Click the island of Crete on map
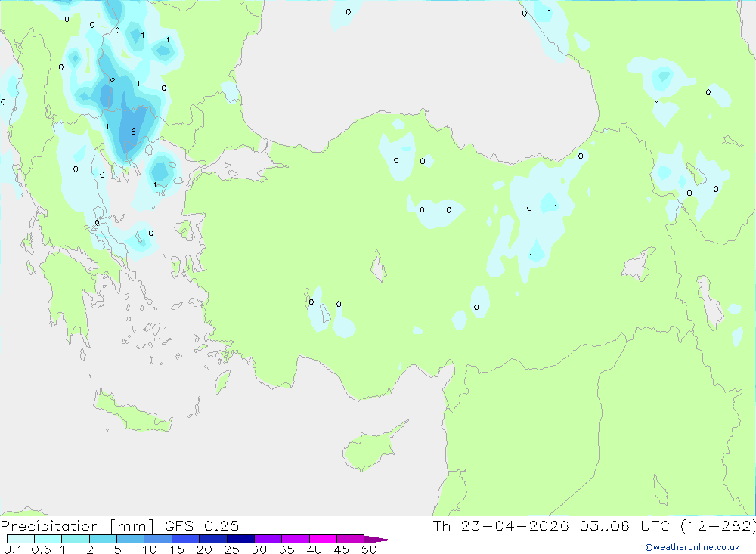The image size is (756, 554). pos(132,411)
